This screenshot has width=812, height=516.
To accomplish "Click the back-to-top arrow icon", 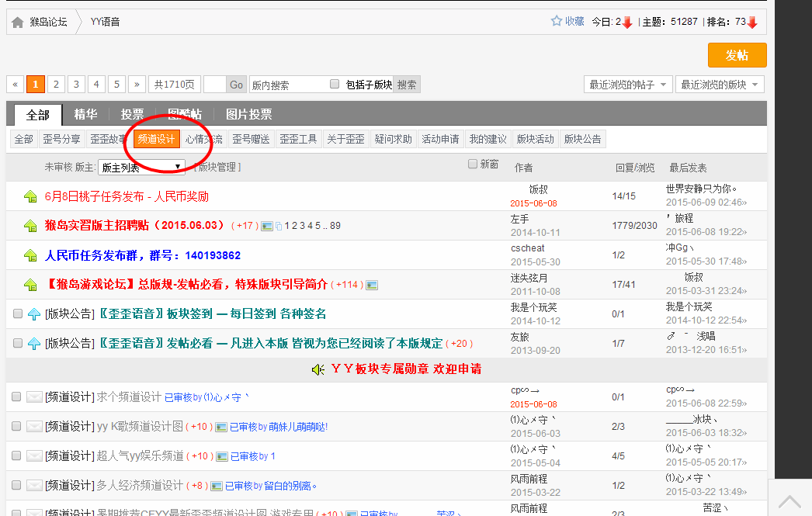I will pos(789,501).
